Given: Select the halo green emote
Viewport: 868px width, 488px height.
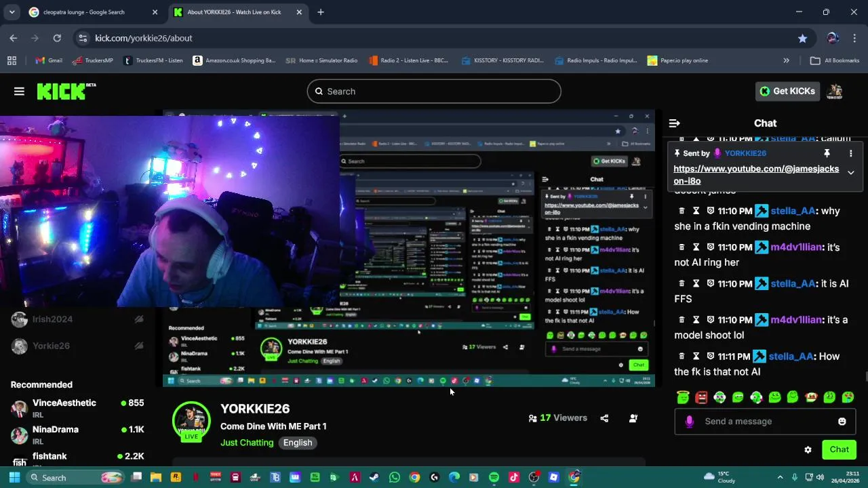Looking at the screenshot, I should click(x=683, y=398).
